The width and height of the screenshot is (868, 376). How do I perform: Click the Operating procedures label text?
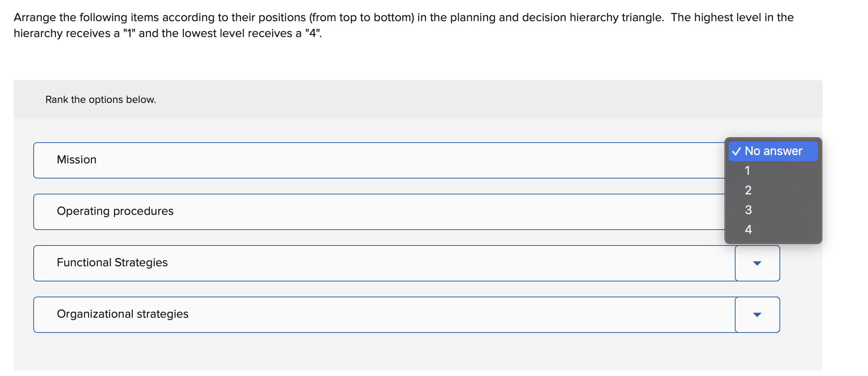coord(115,211)
